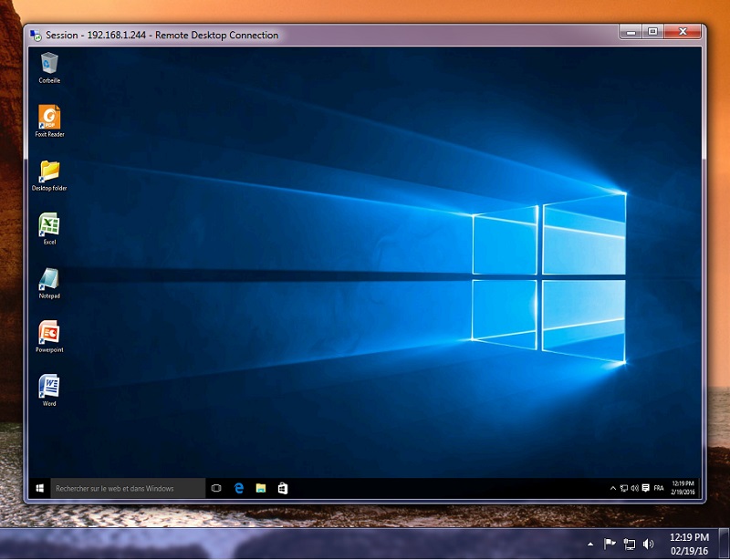This screenshot has width=730, height=560.
Task: Open the Corbeille recycle bin
Action: [48, 65]
